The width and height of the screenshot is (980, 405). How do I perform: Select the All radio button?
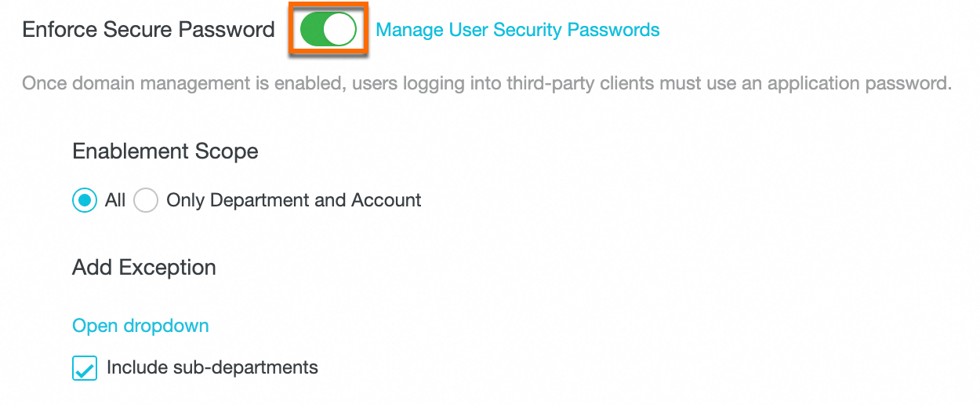pyautogui.click(x=85, y=200)
